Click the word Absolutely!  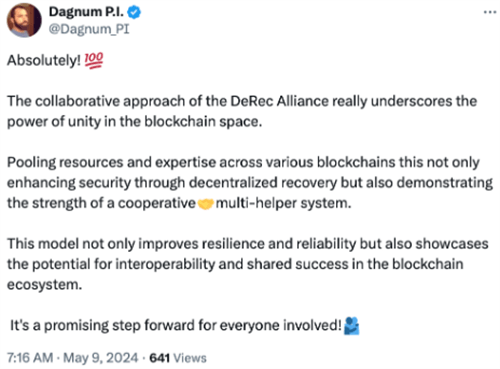pos(44,61)
